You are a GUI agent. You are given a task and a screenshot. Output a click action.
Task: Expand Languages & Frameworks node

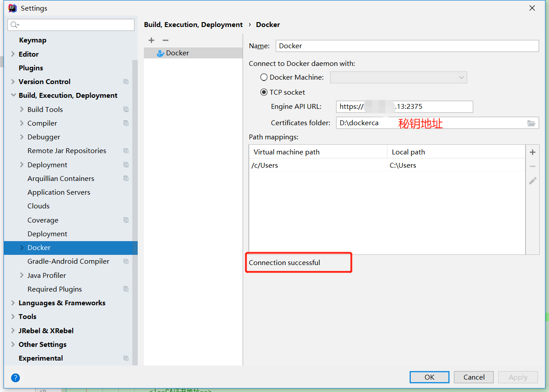[x=13, y=303]
